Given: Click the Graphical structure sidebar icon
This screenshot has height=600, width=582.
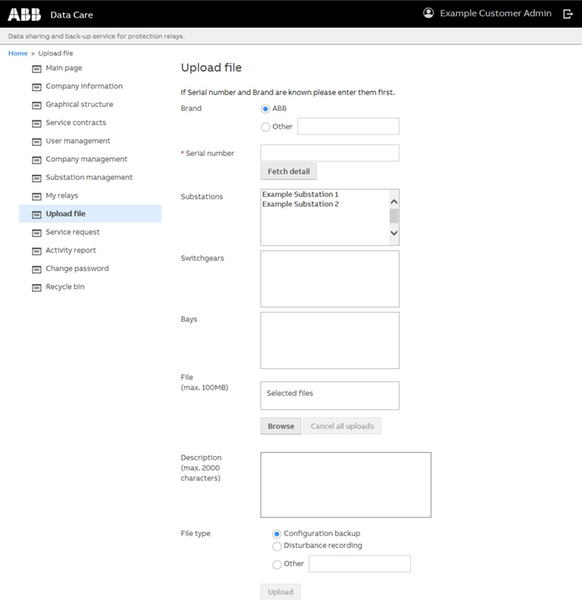Looking at the screenshot, I should tap(36, 105).
